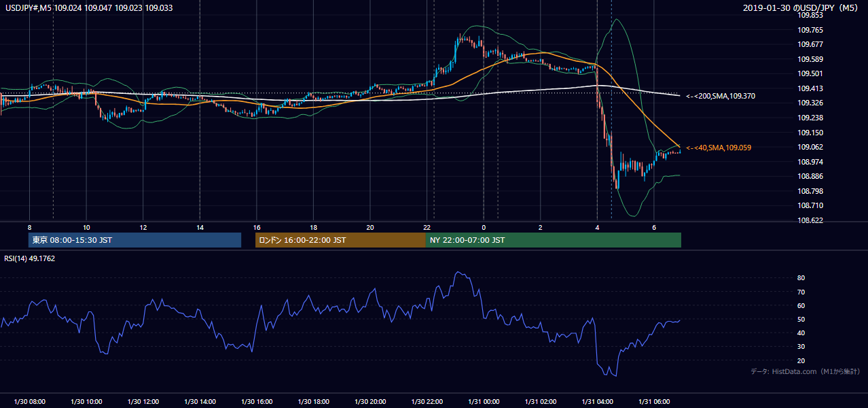
Task: Click RSI scale value 50
Action: (x=801, y=319)
